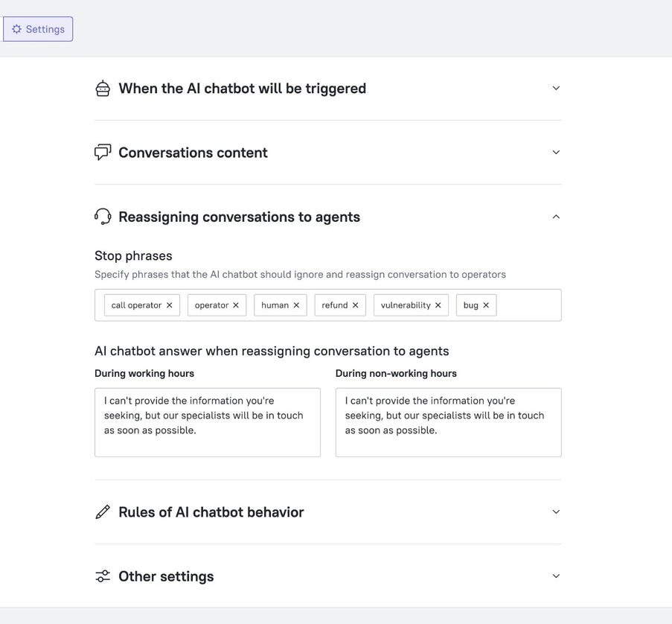Delete the 'vulnerability' stop phrase tag
This screenshot has height=624, width=672.
point(438,305)
